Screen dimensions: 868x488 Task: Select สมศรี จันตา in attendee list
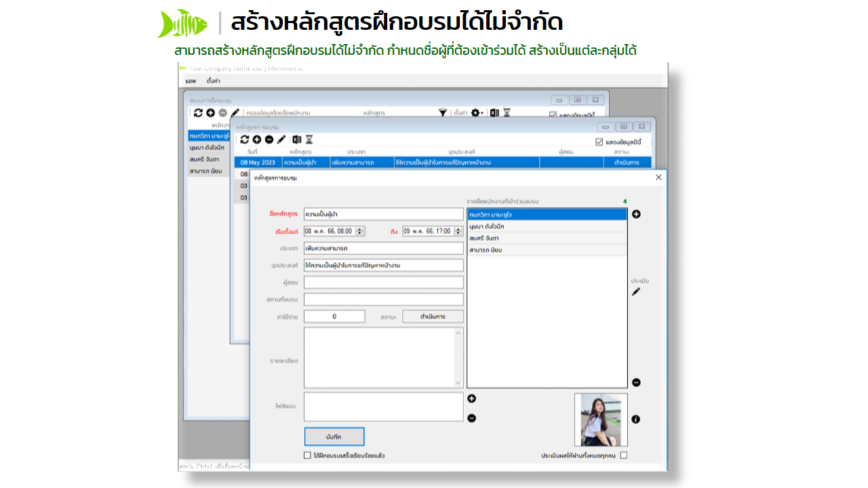[547, 238]
